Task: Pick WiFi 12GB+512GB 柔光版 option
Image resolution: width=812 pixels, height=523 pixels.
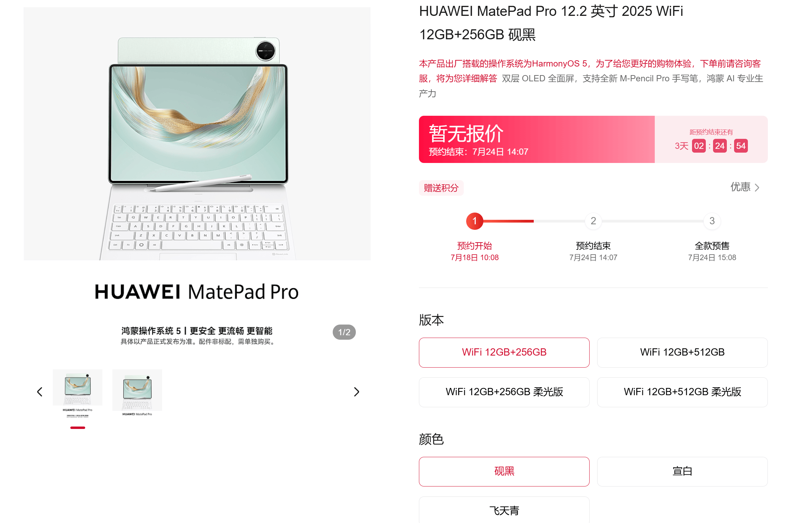Action: [x=682, y=392]
